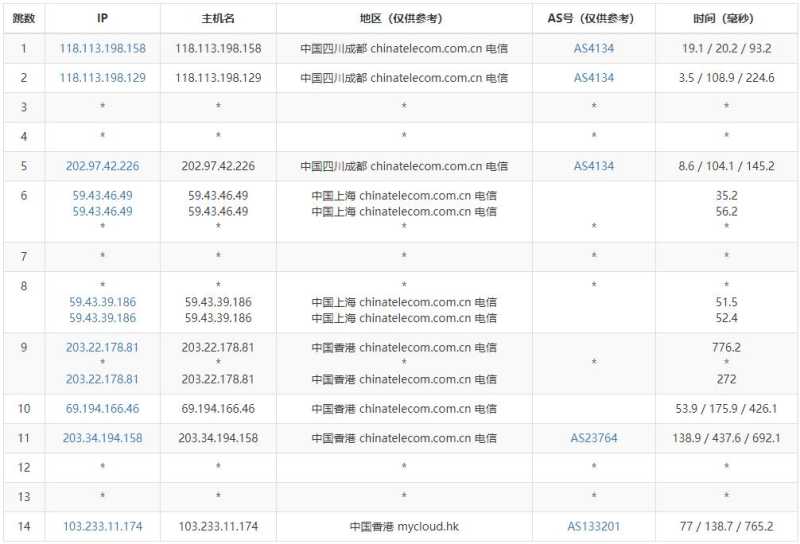Select the 跳数 column header
This screenshot has width=800, height=544.
24,18
